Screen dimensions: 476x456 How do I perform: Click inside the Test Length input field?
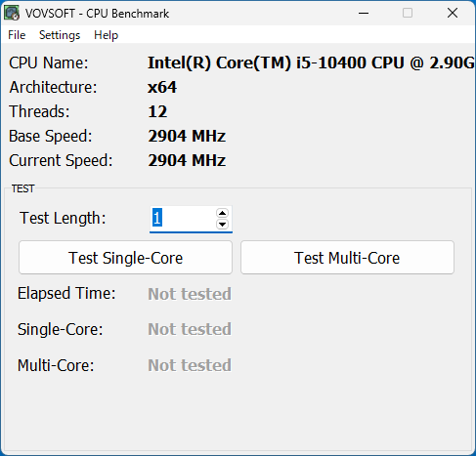pyautogui.click(x=183, y=218)
